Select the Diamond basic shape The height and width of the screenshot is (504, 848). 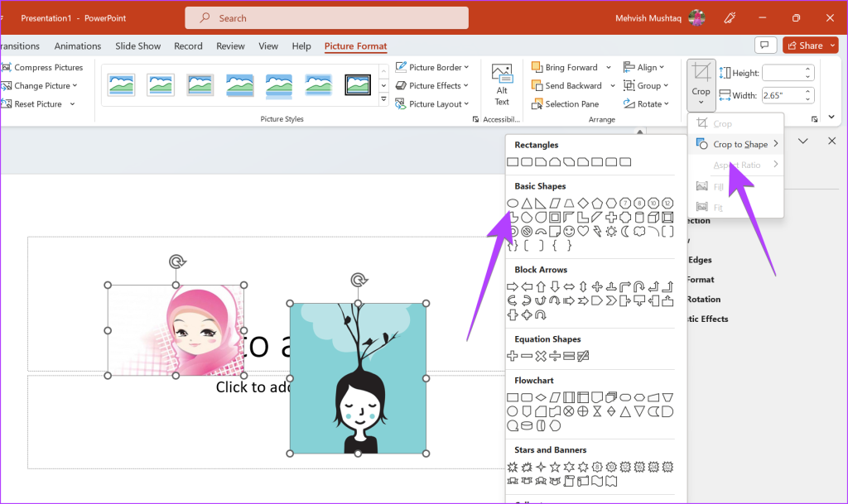(x=582, y=203)
